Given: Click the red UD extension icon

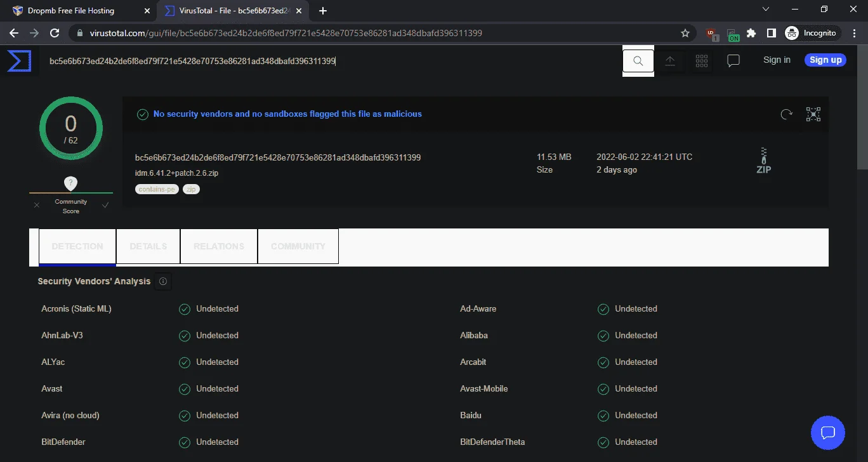Looking at the screenshot, I should pyautogui.click(x=712, y=34).
